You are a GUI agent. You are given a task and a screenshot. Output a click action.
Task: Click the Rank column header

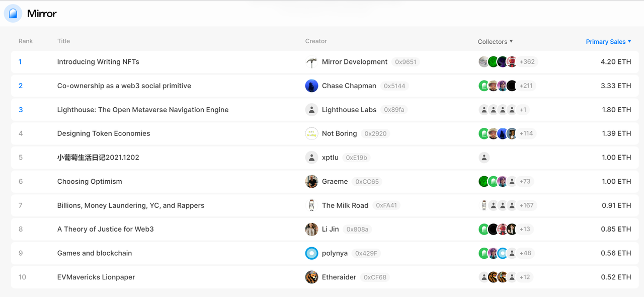click(x=26, y=41)
